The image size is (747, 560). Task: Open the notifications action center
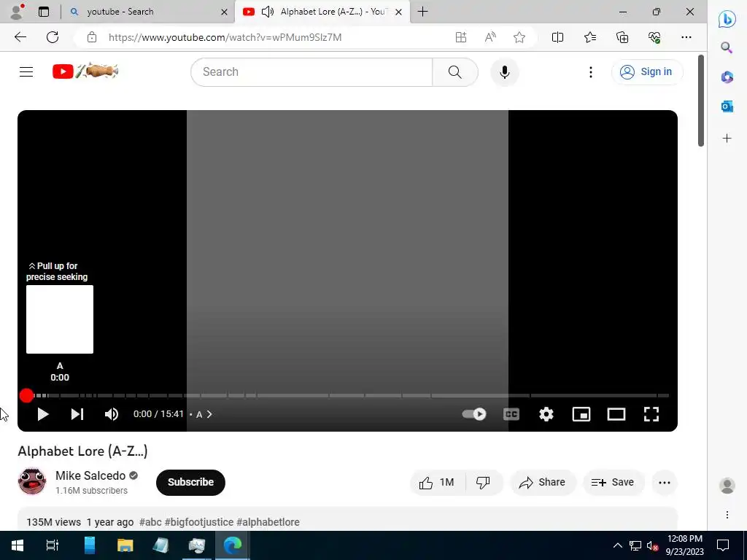point(723,545)
